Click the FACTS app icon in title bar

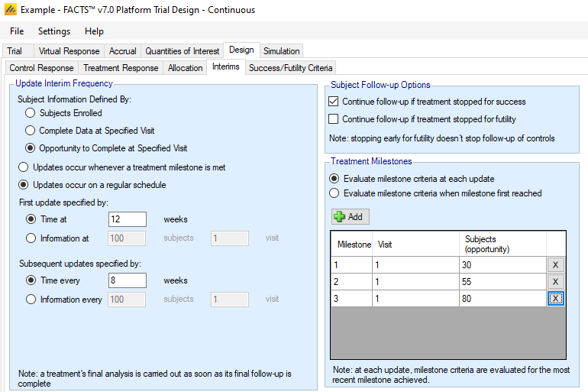(x=11, y=10)
